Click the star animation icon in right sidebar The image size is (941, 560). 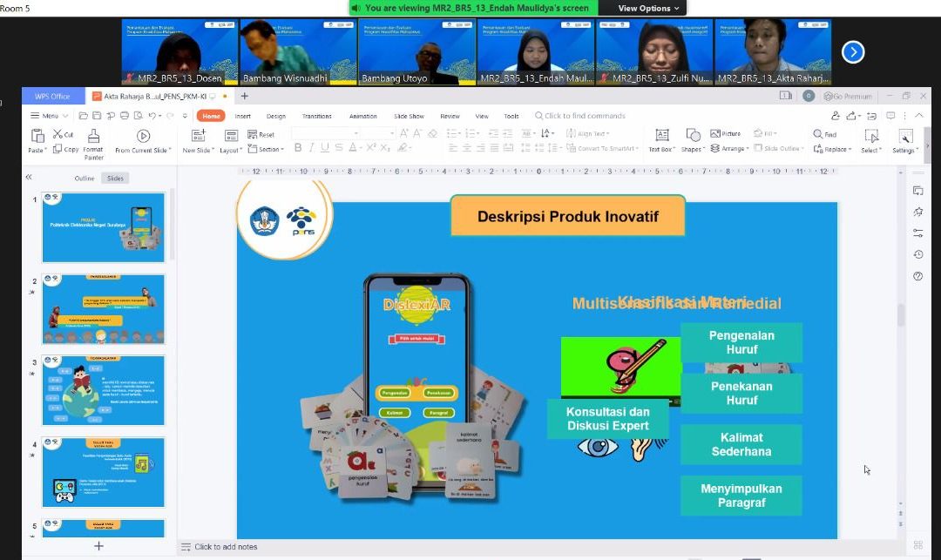(917, 212)
